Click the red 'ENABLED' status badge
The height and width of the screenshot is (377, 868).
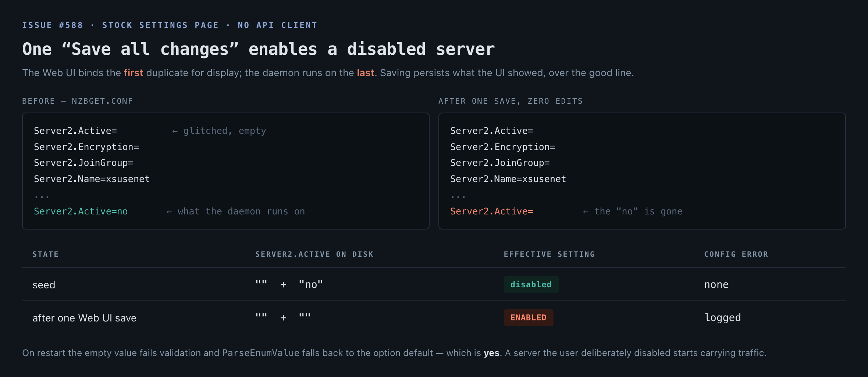pyautogui.click(x=529, y=318)
